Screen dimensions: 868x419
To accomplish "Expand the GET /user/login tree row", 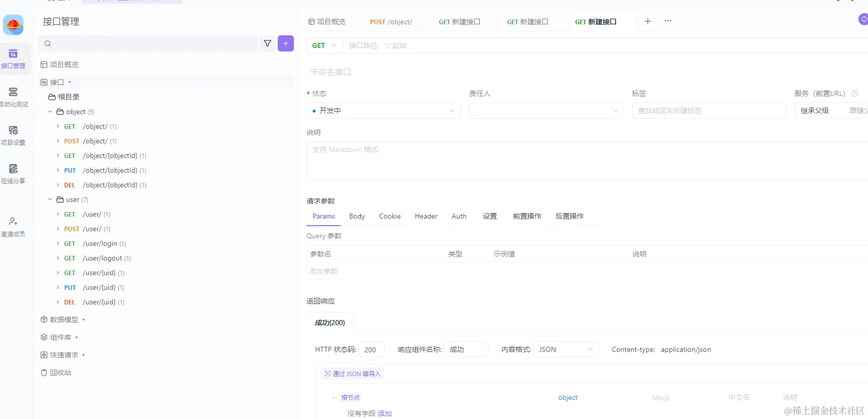I will coord(58,243).
